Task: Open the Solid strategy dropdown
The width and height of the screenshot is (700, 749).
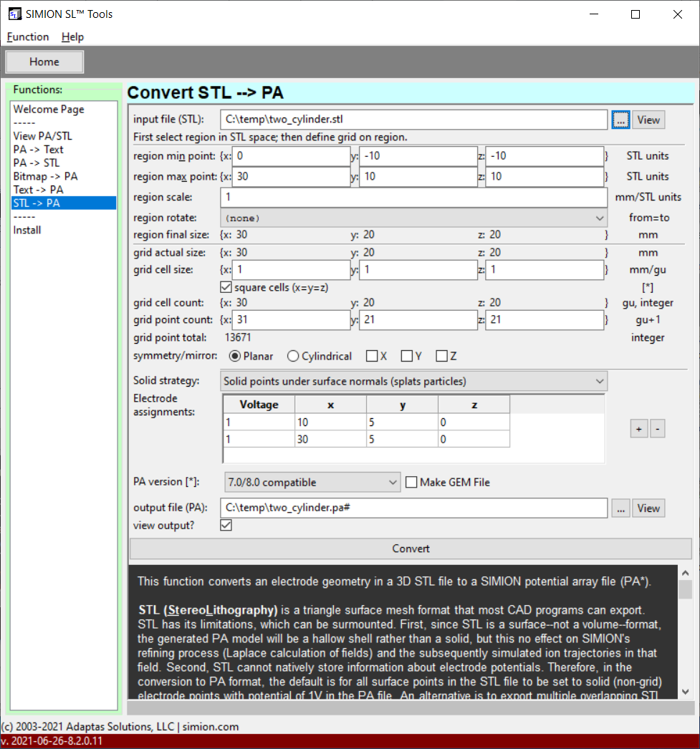Action: (414, 381)
